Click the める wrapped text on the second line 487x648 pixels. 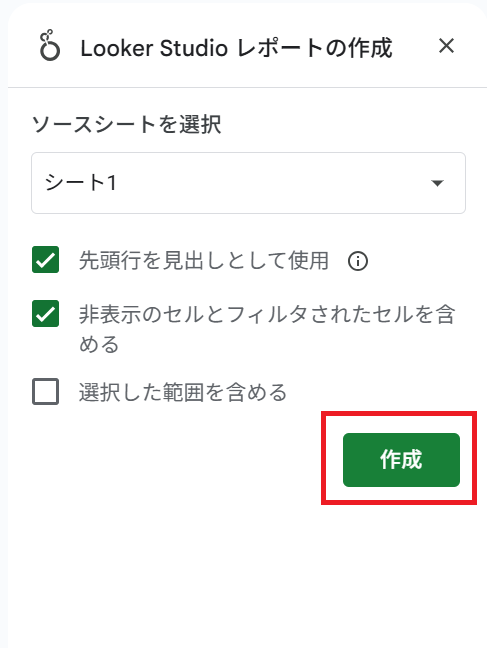point(99,344)
